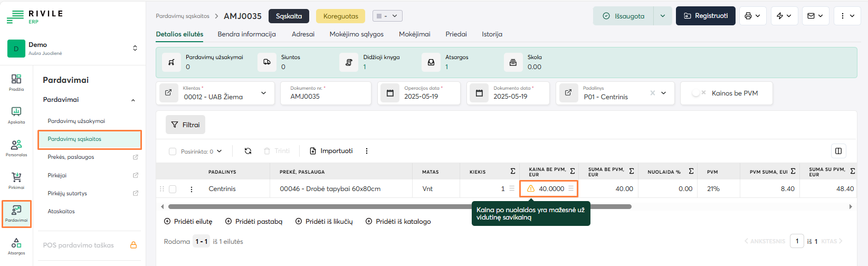The width and height of the screenshot is (868, 266).
Task: Switch to the Bendra informacija tab
Action: coord(246,34)
